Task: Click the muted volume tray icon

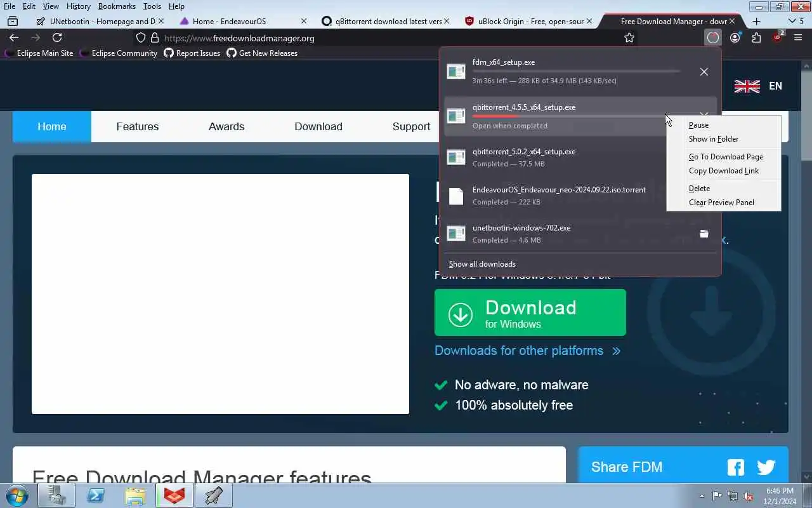Action: (x=749, y=496)
